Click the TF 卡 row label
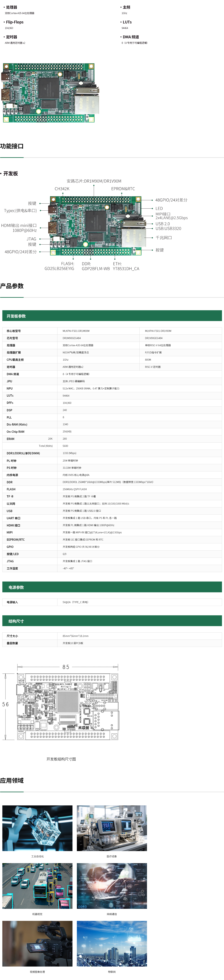The image size is (224, 980). click(10, 496)
